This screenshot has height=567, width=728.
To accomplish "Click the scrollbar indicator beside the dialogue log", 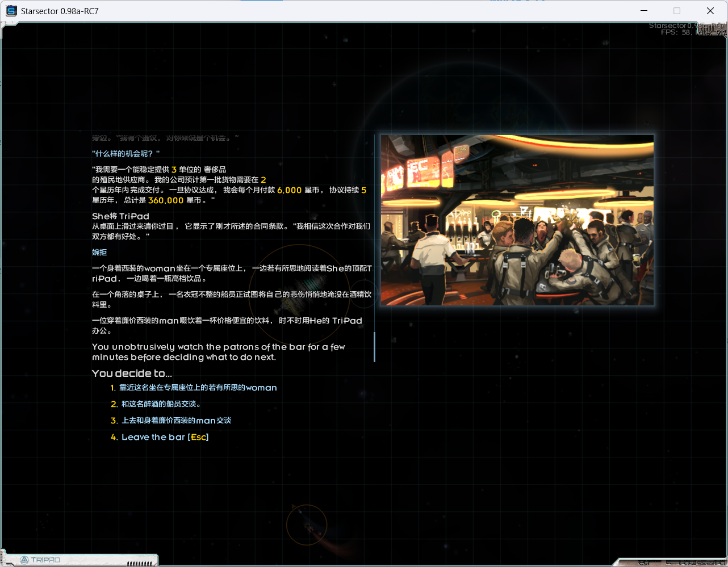I will (374, 346).
